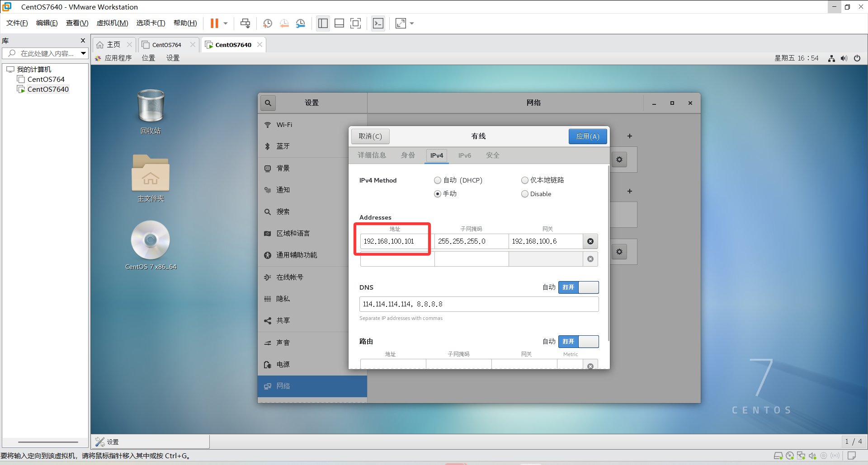
Task: Toggle thumbnail bar view icon
Action: (x=339, y=23)
